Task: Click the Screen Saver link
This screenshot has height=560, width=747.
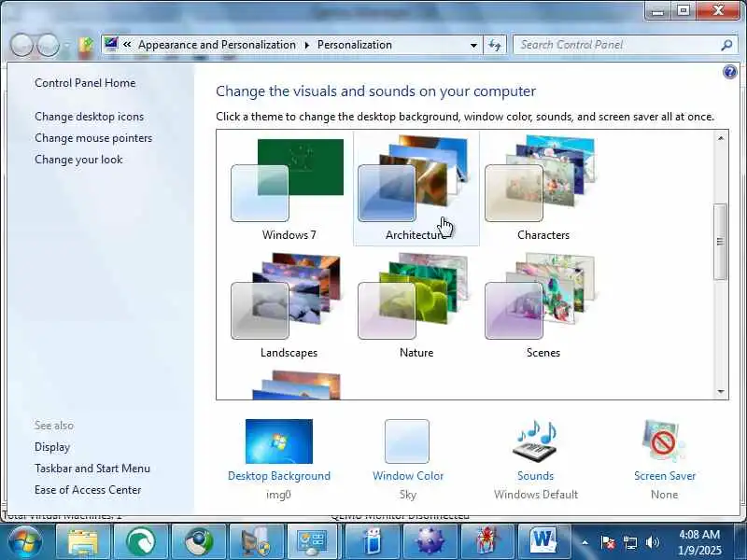Action: click(665, 476)
